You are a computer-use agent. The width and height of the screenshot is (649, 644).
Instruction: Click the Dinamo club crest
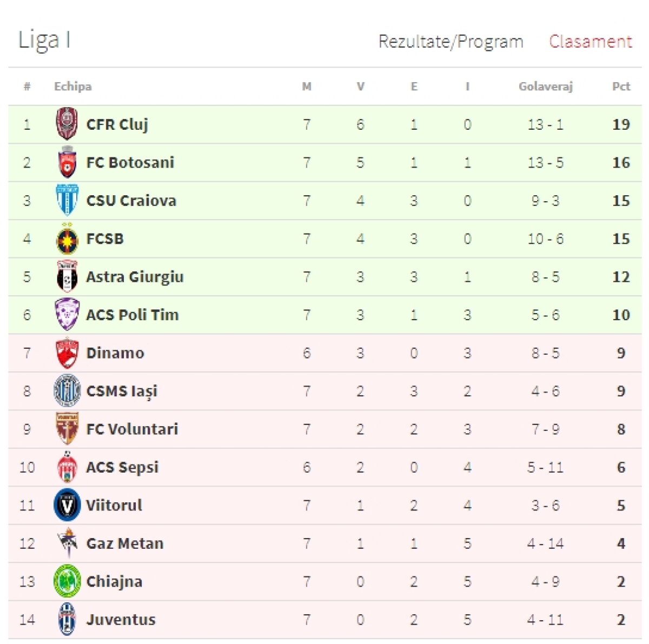coord(67,353)
